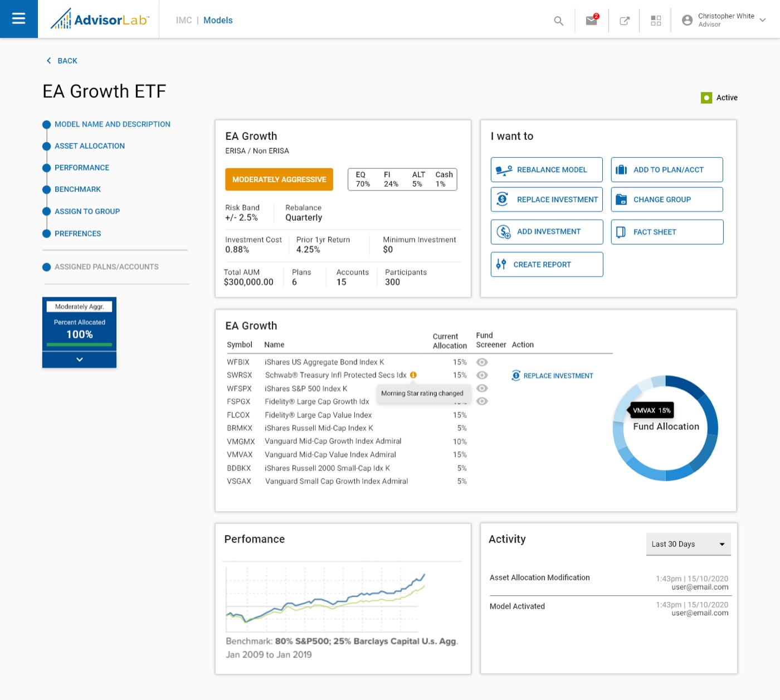780x700 pixels.
Task: Click the Change Group folder icon
Action: tap(621, 200)
